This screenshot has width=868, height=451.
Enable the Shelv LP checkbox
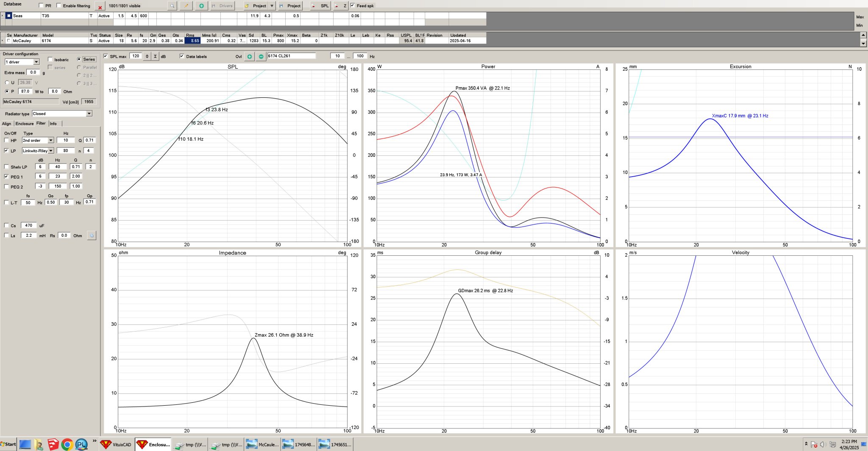[x=6, y=167]
